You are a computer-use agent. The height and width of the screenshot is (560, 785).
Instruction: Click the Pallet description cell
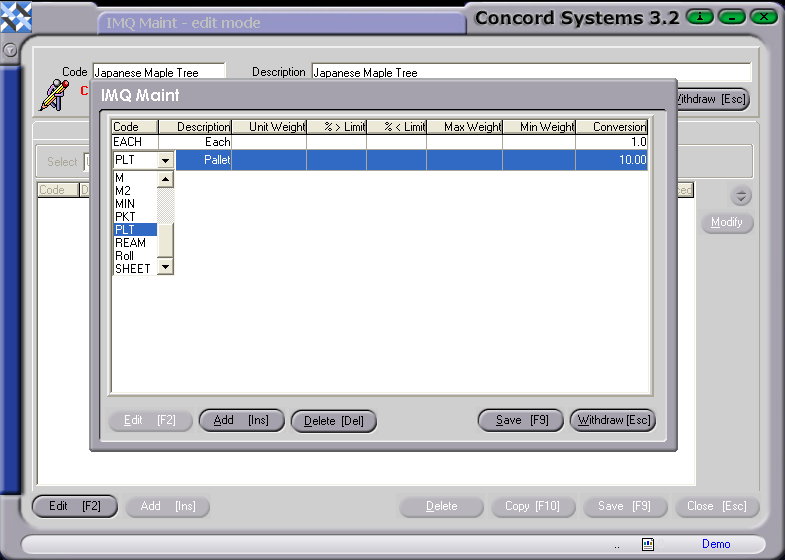204,160
